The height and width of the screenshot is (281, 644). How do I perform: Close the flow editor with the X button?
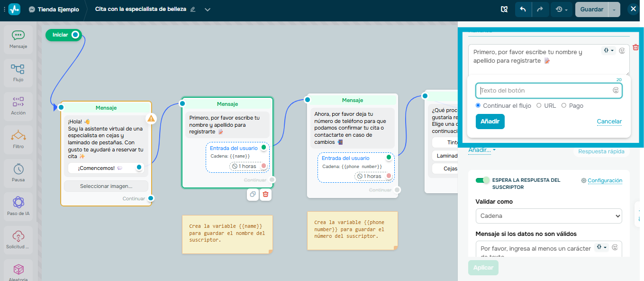click(x=633, y=9)
